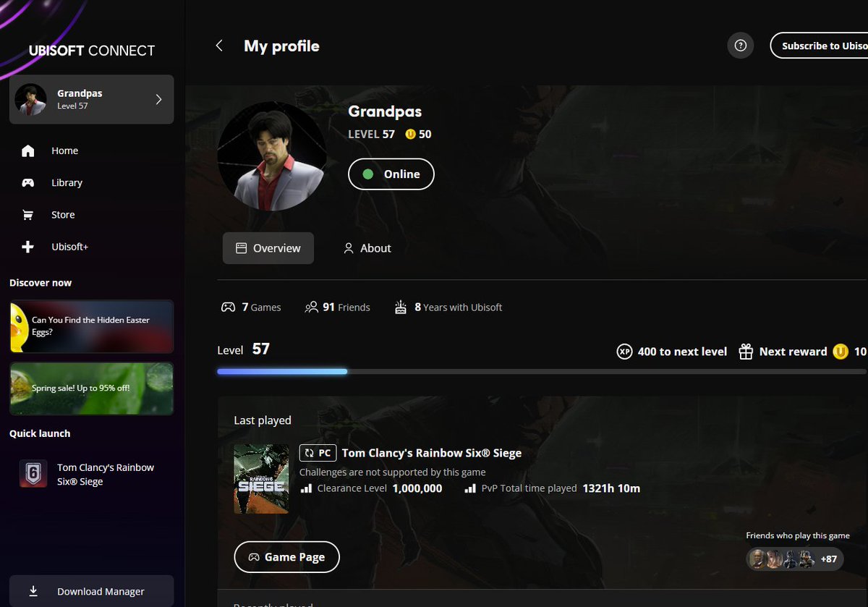Screen dimensions: 868x607
Task: Click the Ubisoft Connect logo
Action: (92, 51)
